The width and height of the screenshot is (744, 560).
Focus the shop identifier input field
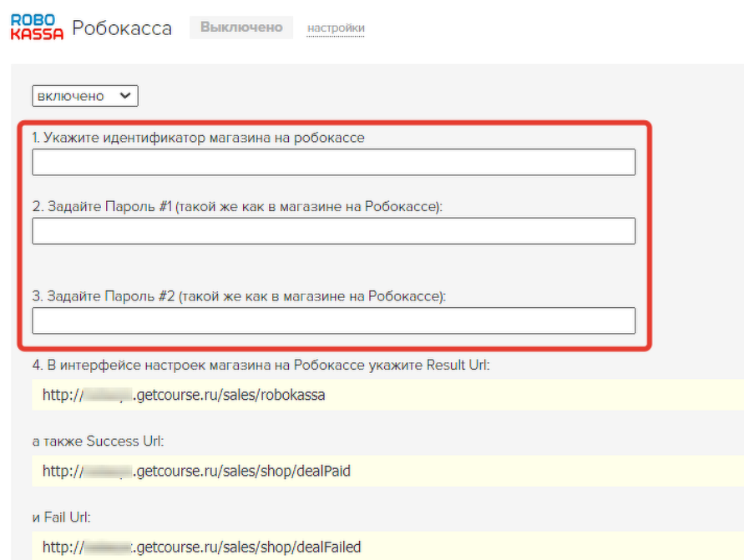pyautogui.click(x=333, y=162)
